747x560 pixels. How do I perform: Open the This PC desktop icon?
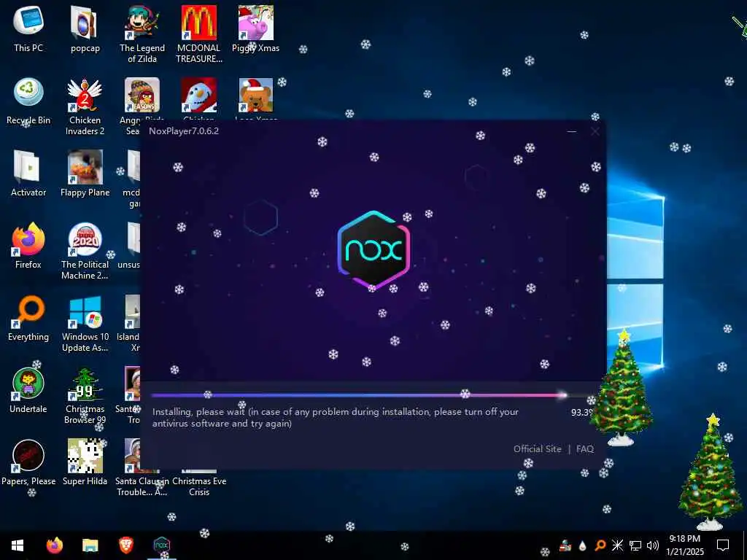pyautogui.click(x=28, y=28)
